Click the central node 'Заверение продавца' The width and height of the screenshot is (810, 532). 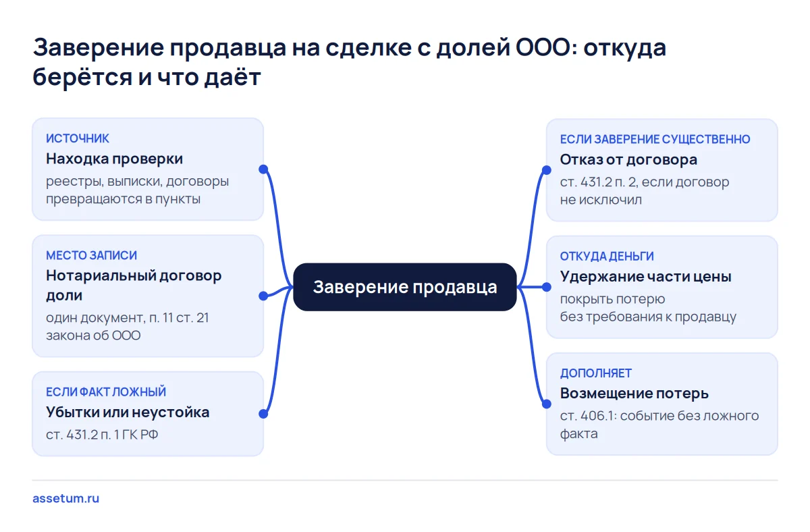pyautogui.click(x=405, y=287)
